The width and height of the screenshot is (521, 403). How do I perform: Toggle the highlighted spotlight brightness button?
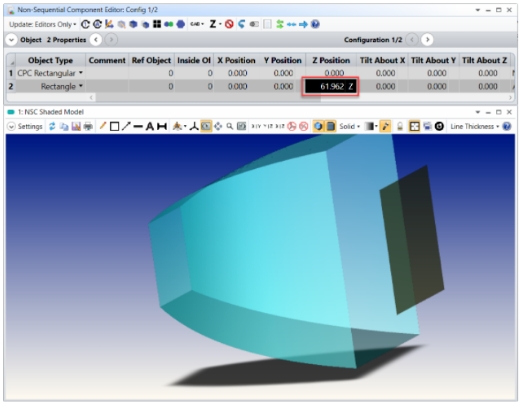coord(385,126)
